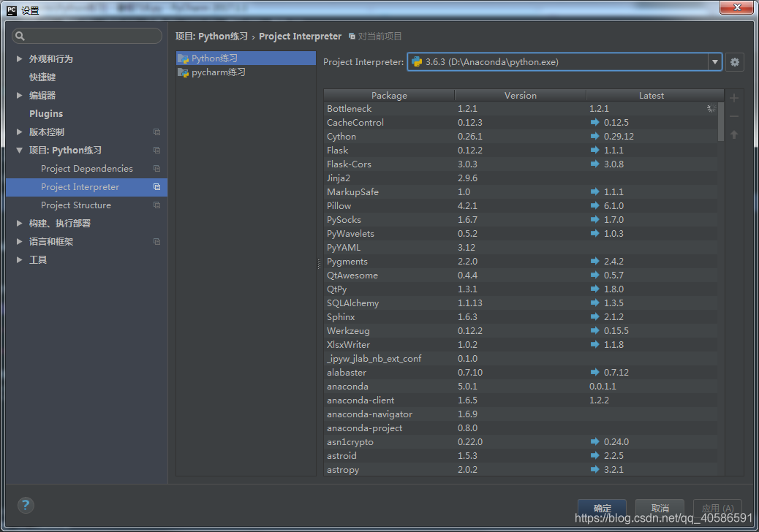Select the PyYAML package row
The image size is (759, 532).
pyautogui.click(x=521, y=247)
